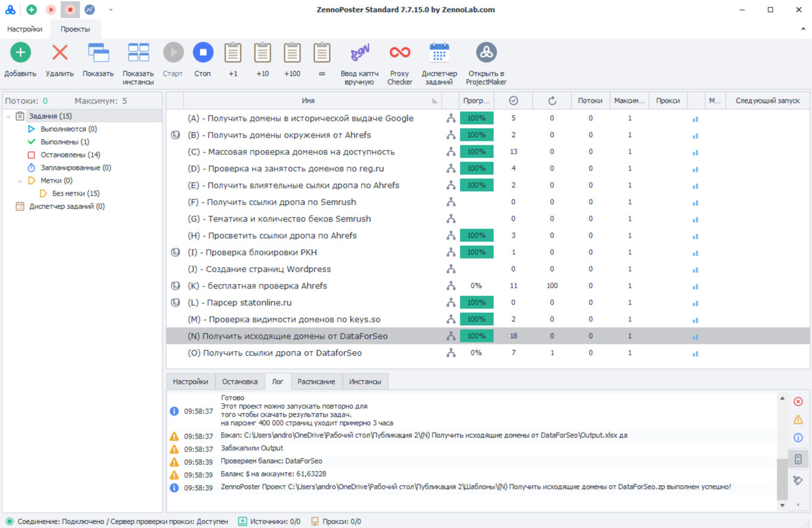Sort by the Максимум column header

629,101
